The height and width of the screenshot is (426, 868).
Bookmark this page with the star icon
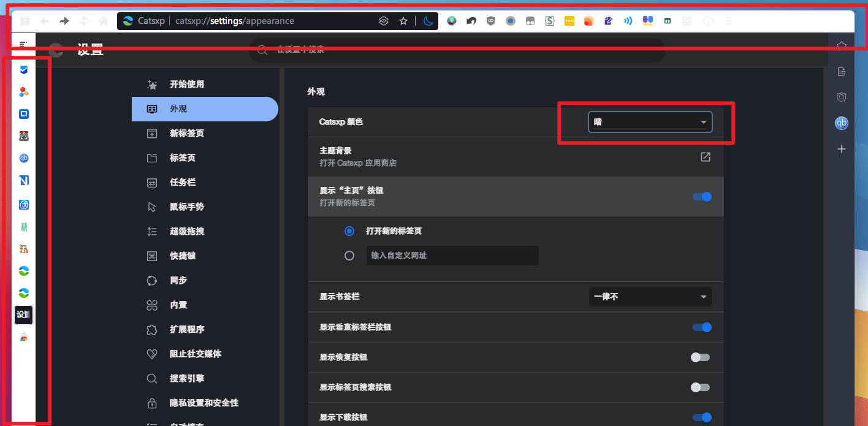(403, 21)
